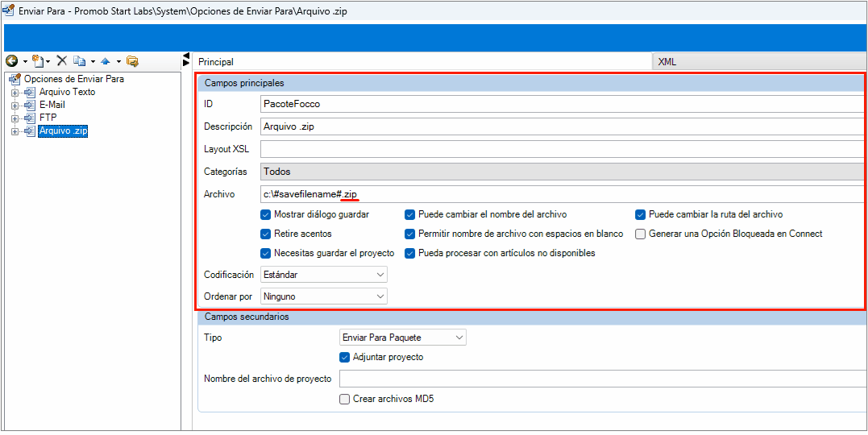The height and width of the screenshot is (435, 868).
Task: Click the panel collapse arrows splitter
Action: click(x=186, y=60)
